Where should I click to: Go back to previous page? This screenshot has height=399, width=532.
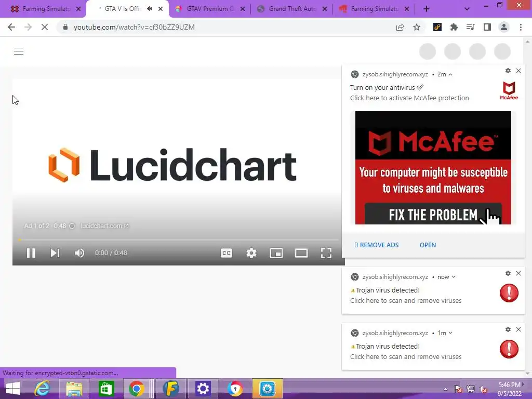pos(11,27)
